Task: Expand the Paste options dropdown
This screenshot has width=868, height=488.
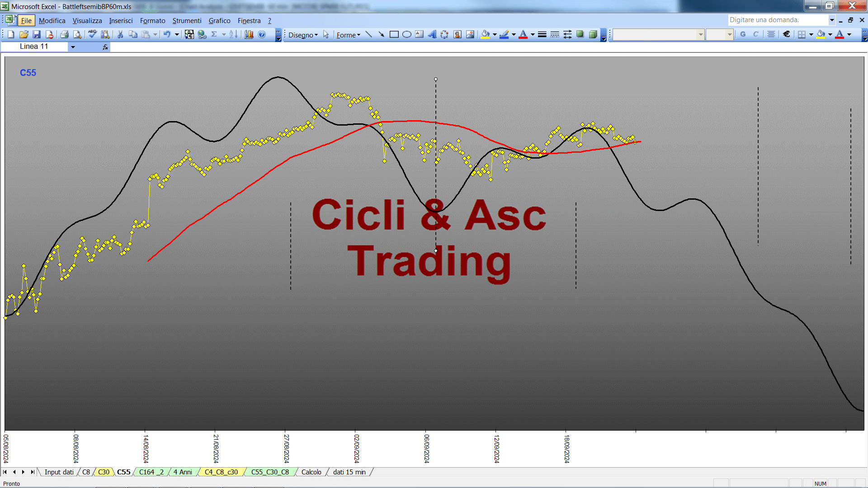Action: [155, 34]
